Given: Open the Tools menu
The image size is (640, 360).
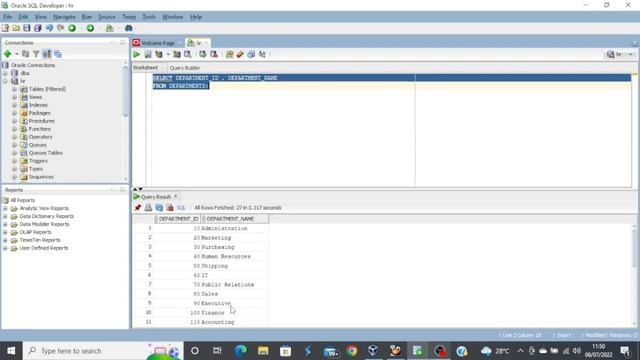Looking at the screenshot, I should [149, 17].
